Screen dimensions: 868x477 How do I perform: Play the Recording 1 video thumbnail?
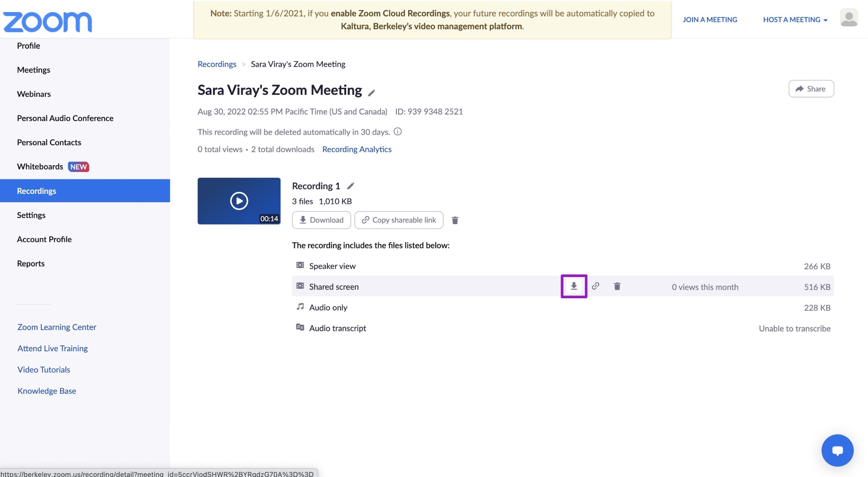coord(239,201)
